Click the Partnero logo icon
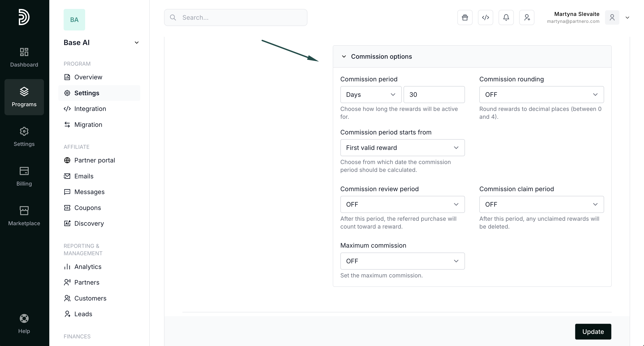Viewport: 644px width, 346px height. coord(24,17)
